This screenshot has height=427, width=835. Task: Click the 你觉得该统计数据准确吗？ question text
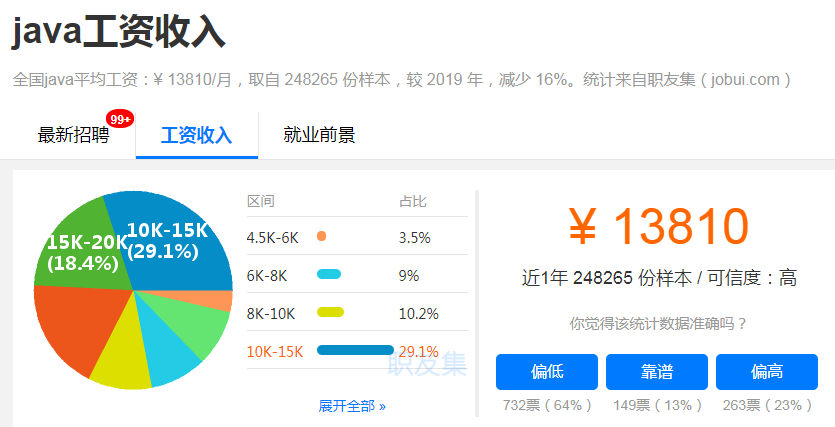(658, 323)
